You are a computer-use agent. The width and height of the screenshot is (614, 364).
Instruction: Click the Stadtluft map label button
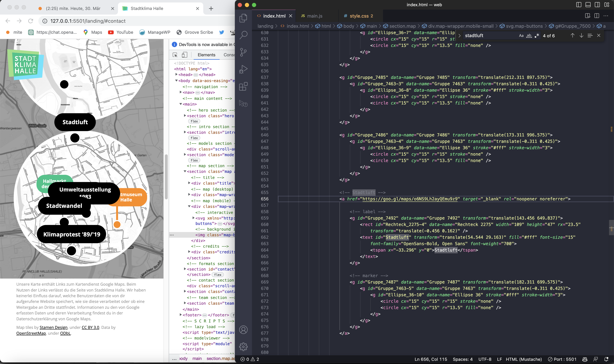click(x=75, y=122)
